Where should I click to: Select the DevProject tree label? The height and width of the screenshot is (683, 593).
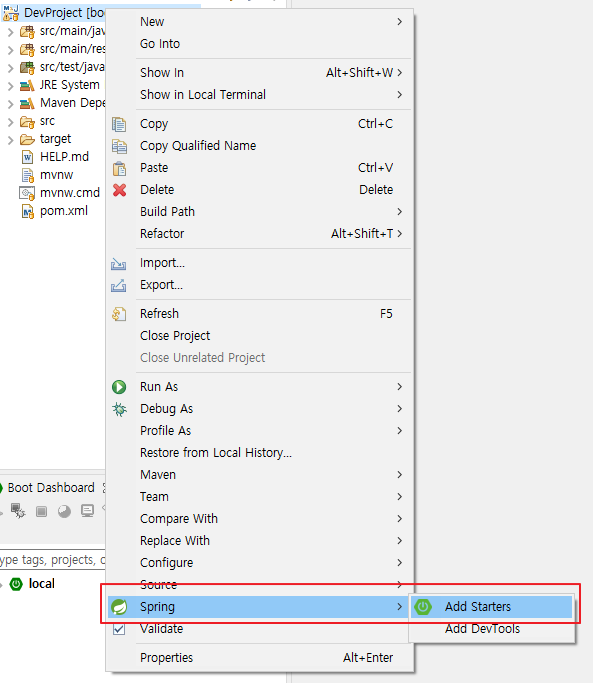click(64, 13)
